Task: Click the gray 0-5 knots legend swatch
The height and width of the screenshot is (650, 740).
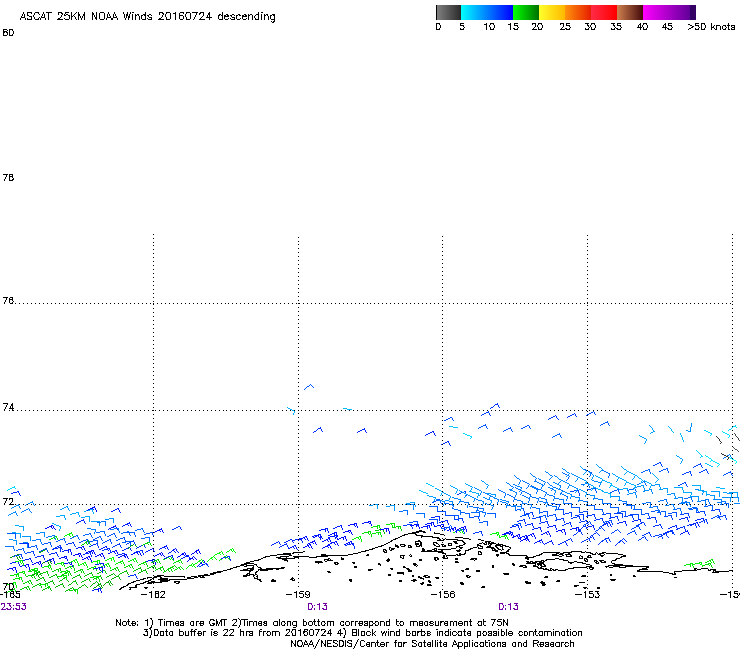Action: pos(448,12)
